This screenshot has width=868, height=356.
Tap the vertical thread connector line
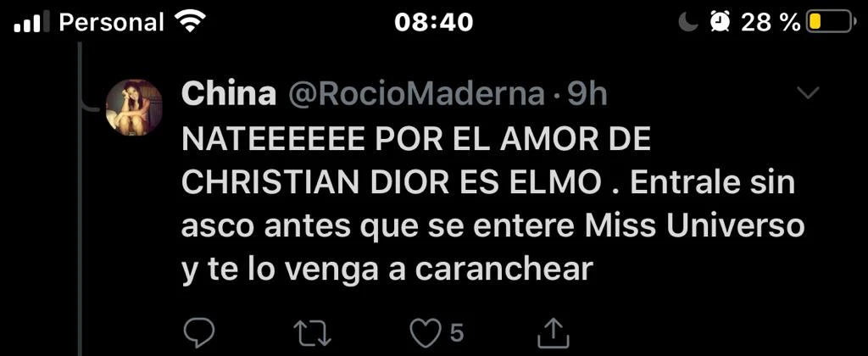coord(81,199)
